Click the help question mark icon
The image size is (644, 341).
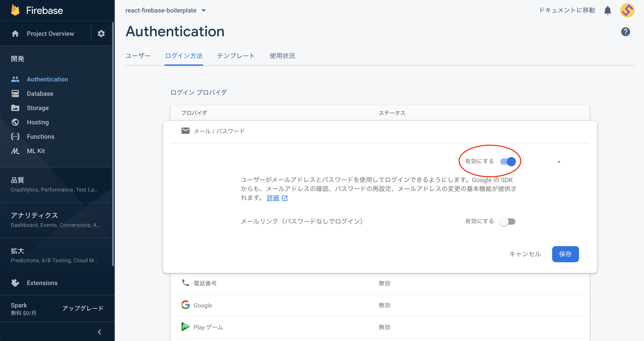[625, 32]
